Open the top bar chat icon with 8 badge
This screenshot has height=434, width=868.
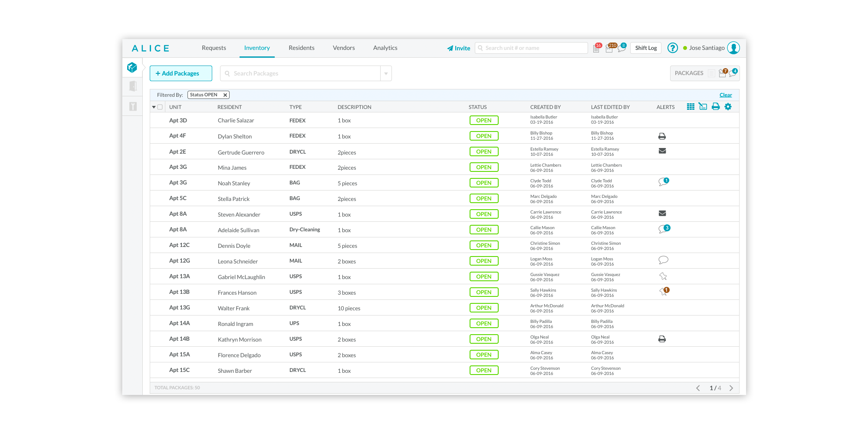(621, 48)
